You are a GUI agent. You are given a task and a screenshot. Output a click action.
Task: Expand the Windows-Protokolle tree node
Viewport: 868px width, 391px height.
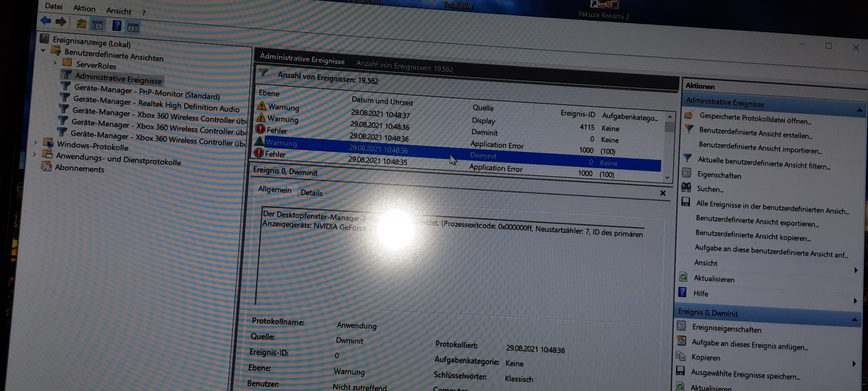tap(36, 142)
